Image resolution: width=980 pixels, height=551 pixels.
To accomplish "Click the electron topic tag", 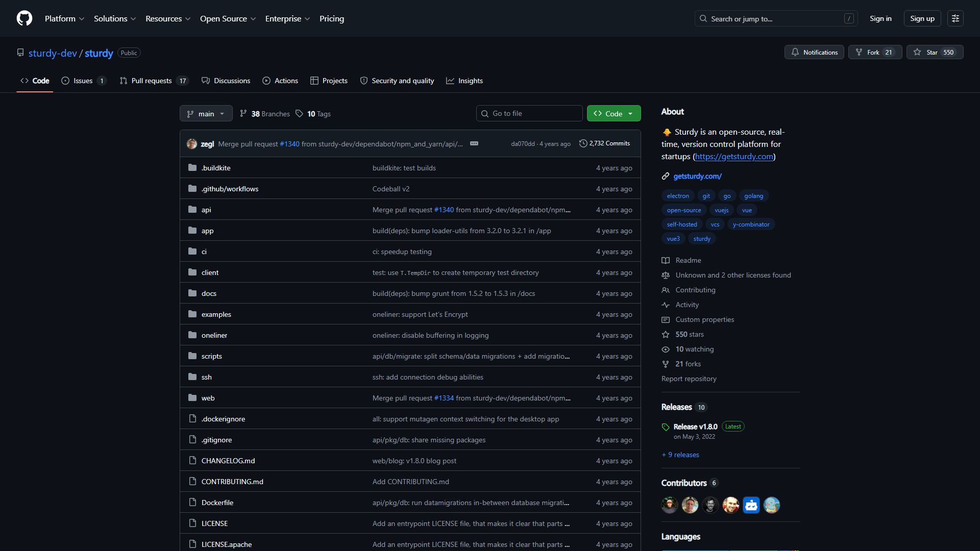I will click(x=678, y=196).
